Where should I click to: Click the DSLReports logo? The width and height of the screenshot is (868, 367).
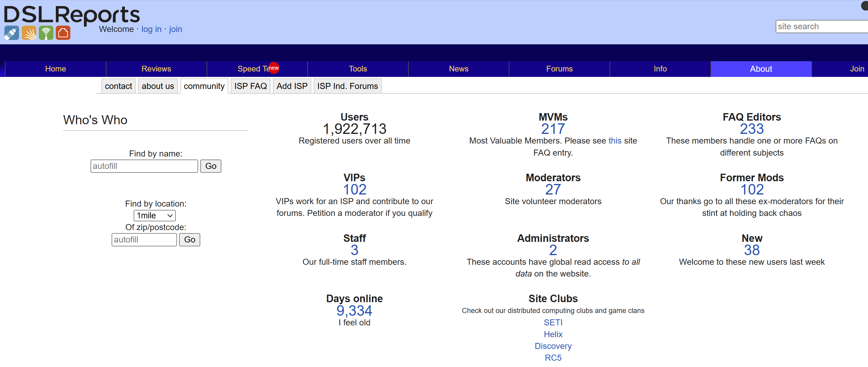72,15
